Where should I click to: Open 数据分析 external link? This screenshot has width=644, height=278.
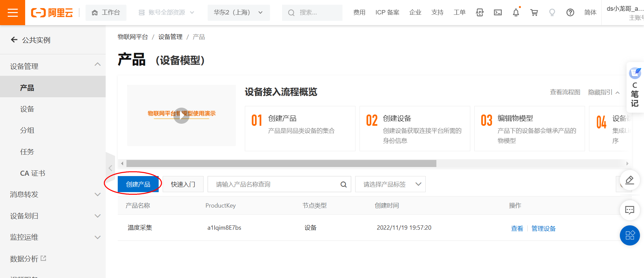click(x=28, y=259)
